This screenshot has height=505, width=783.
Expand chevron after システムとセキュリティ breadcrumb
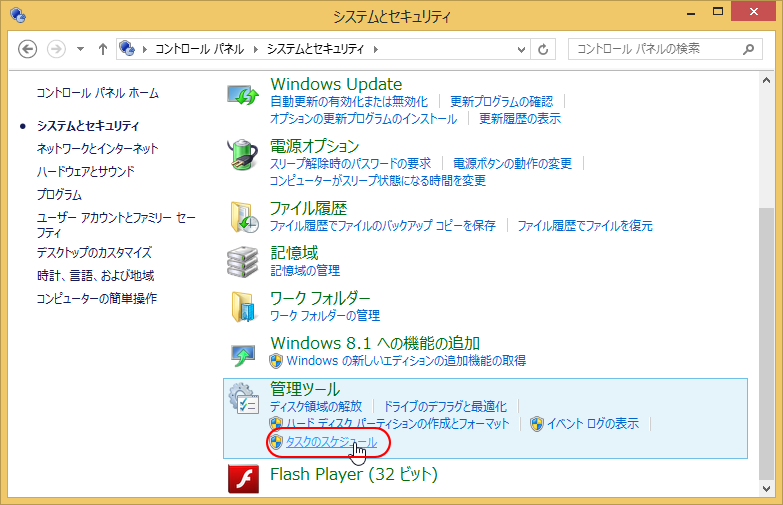tap(376, 49)
